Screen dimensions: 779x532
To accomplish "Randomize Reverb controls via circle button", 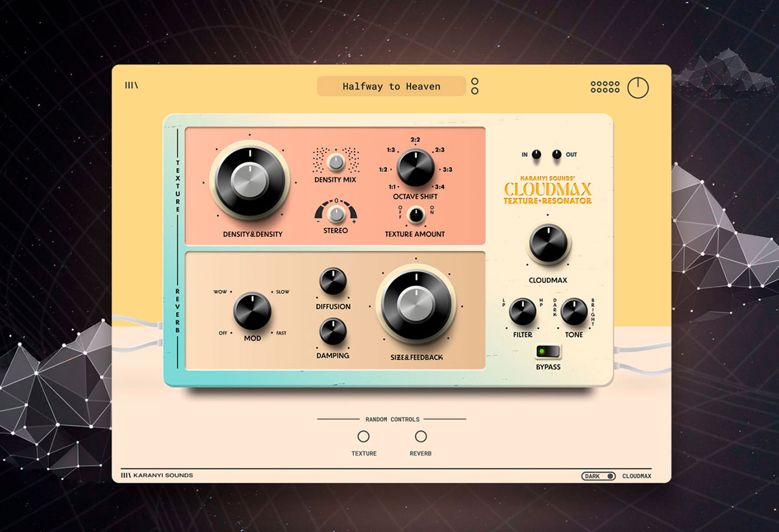I will pyautogui.click(x=421, y=437).
